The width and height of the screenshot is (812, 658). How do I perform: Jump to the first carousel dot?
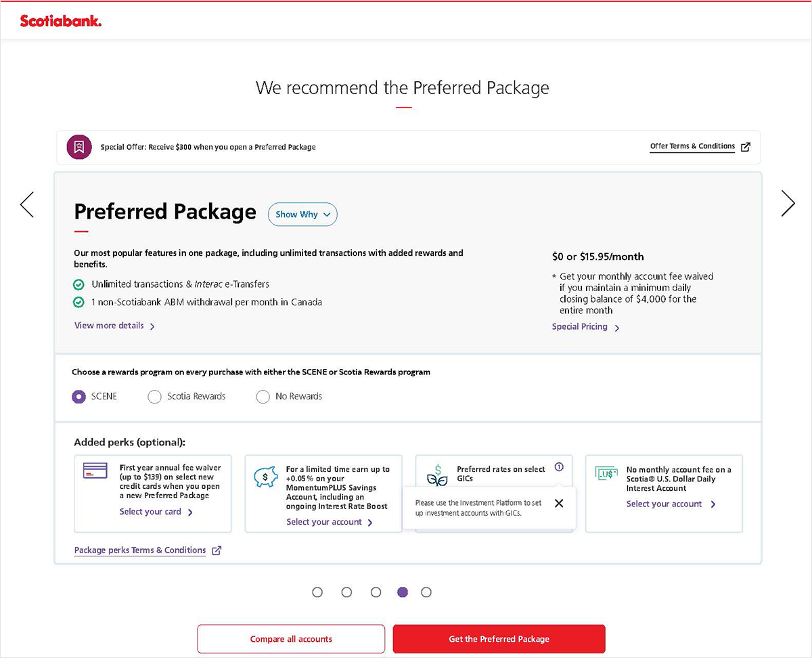point(317,592)
